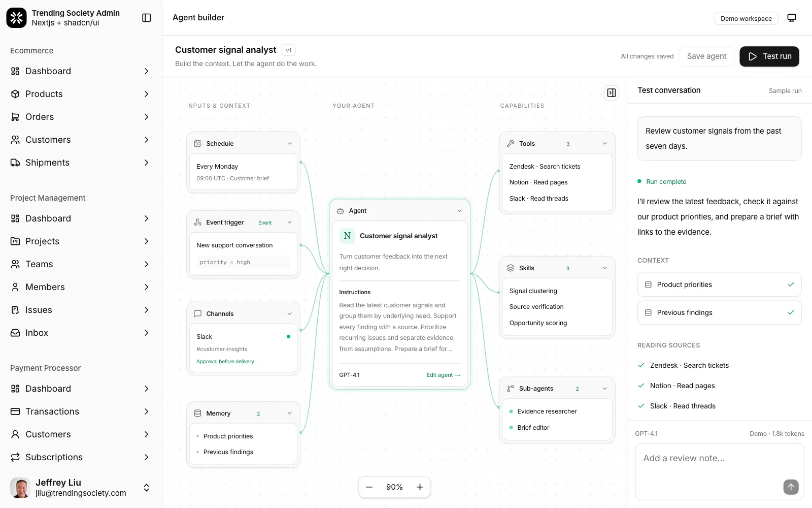812x508 pixels.
Task: Click the priority = high filter code
Action: 243,262
